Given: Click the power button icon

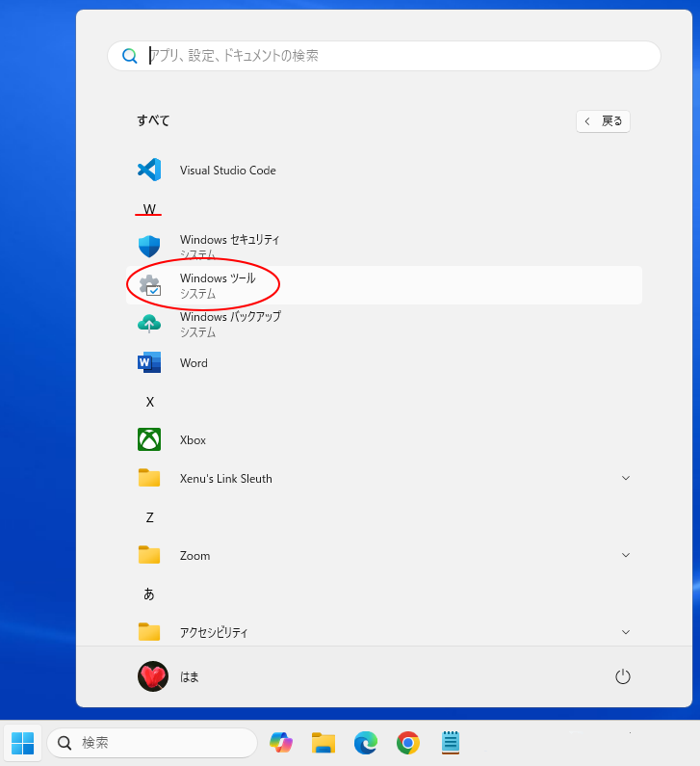Looking at the screenshot, I should coord(623,676).
